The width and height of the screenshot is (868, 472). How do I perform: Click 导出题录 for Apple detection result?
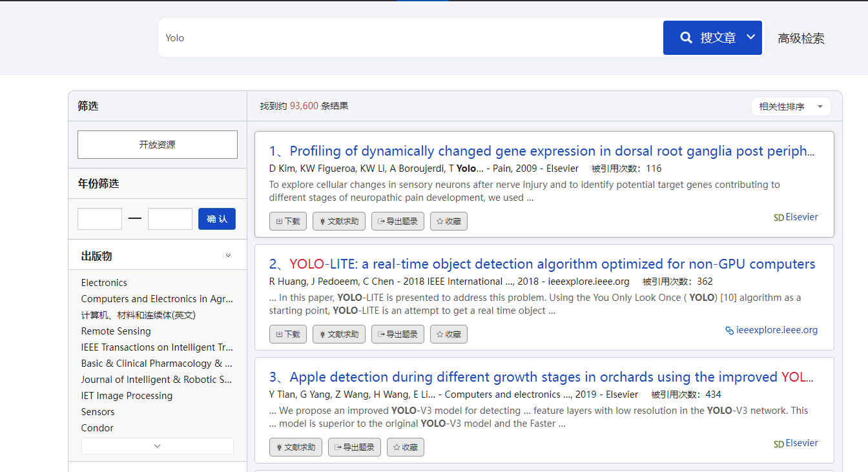[355, 447]
